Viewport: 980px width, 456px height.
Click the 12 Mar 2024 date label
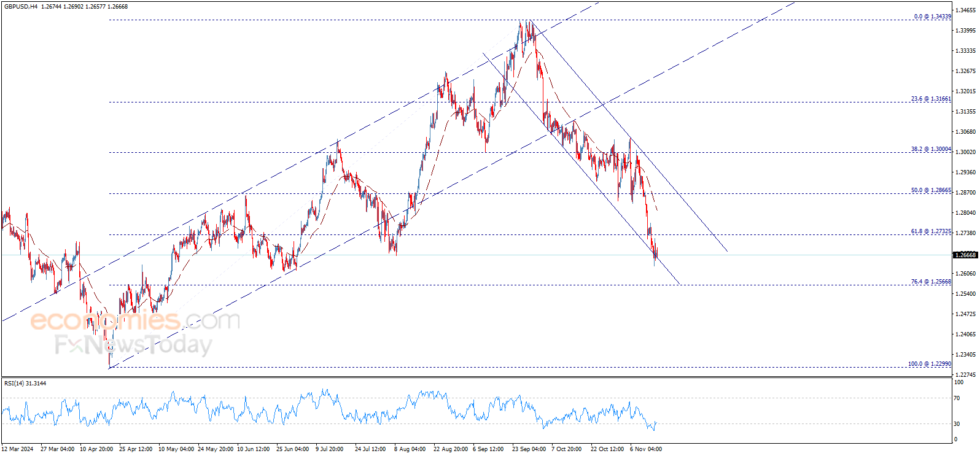(x=18, y=449)
